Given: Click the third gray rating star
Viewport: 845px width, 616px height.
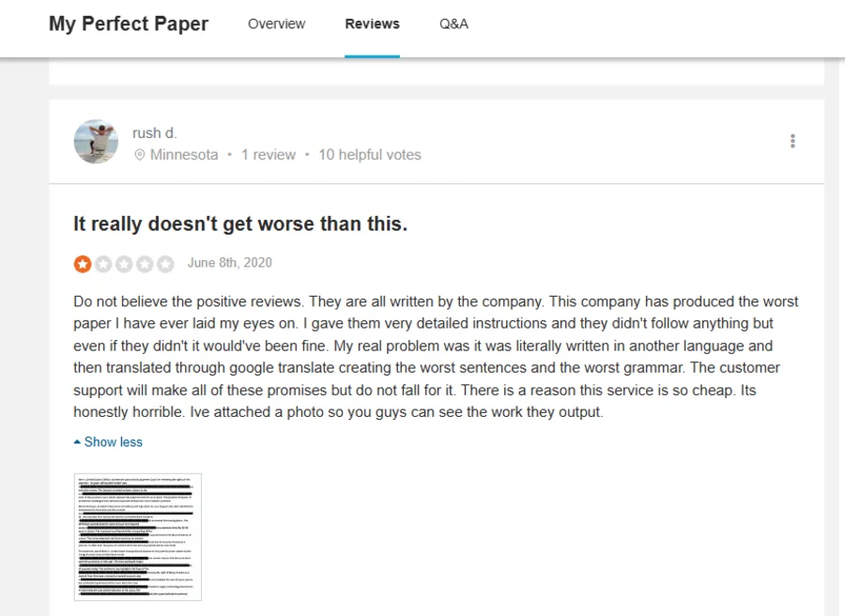Looking at the screenshot, I should 124,264.
